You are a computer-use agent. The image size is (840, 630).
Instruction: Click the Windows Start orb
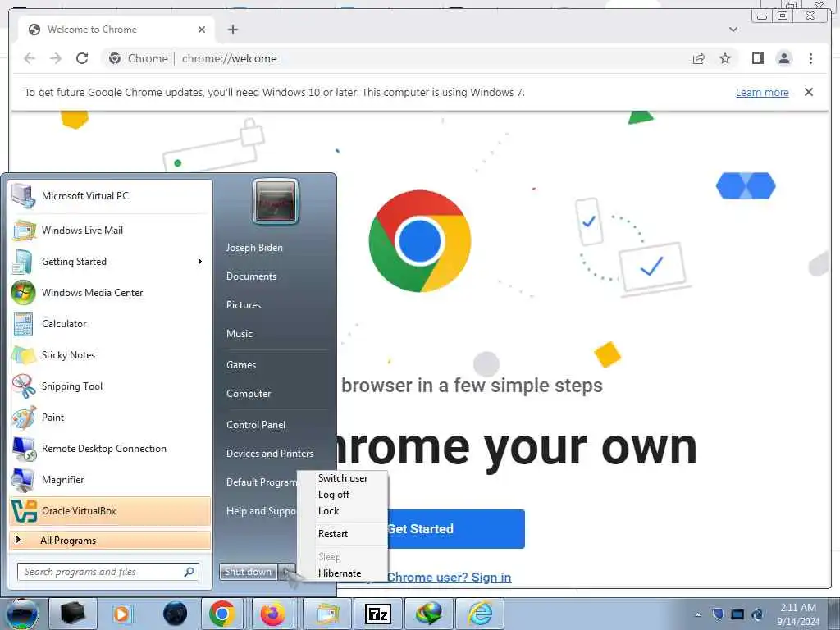pos(21,614)
